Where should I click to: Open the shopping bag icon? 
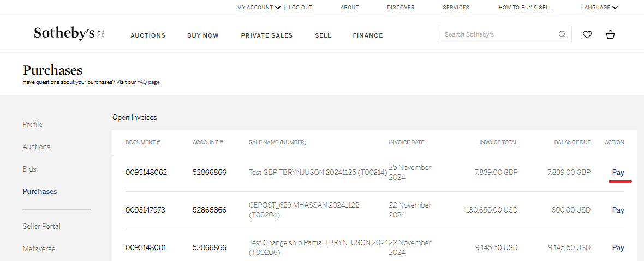(x=610, y=34)
